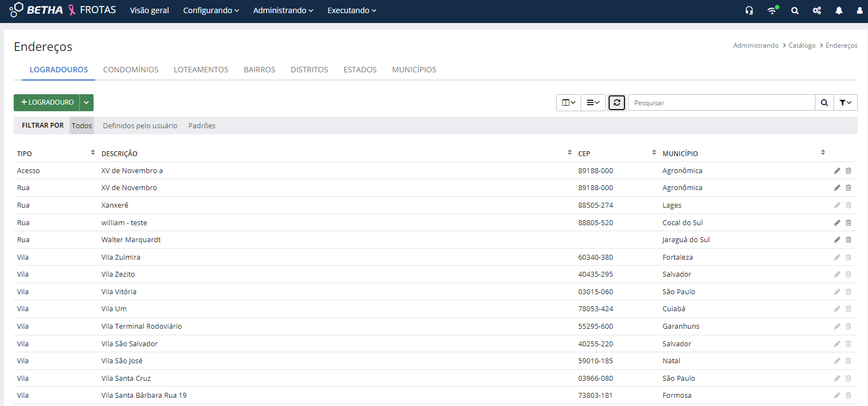Image resolution: width=868 pixels, height=406 pixels.
Task: Filter by Todos
Action: coord(82,125)
